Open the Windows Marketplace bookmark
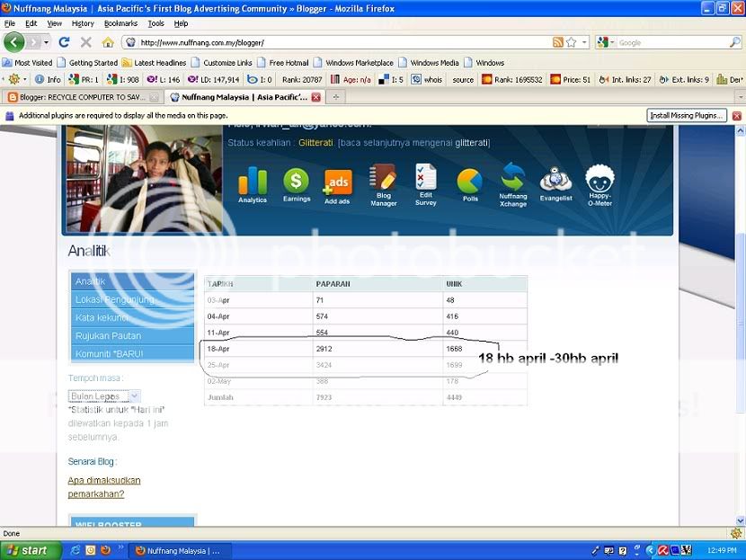 353,62
